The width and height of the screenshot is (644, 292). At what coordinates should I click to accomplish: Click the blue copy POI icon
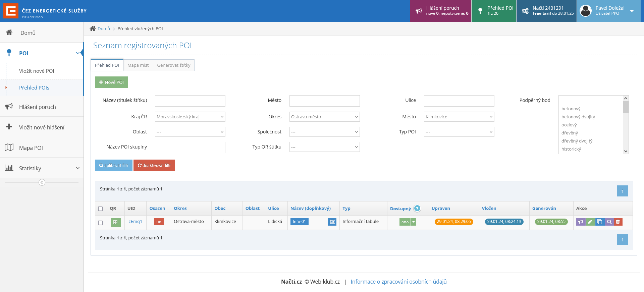pyautogui.click(x=599, y=222)
